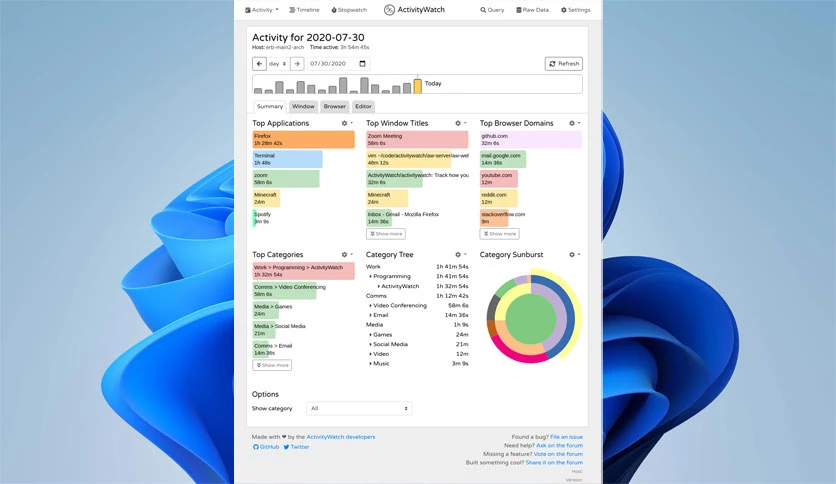Expand Social Media in Category Tree

388,344
